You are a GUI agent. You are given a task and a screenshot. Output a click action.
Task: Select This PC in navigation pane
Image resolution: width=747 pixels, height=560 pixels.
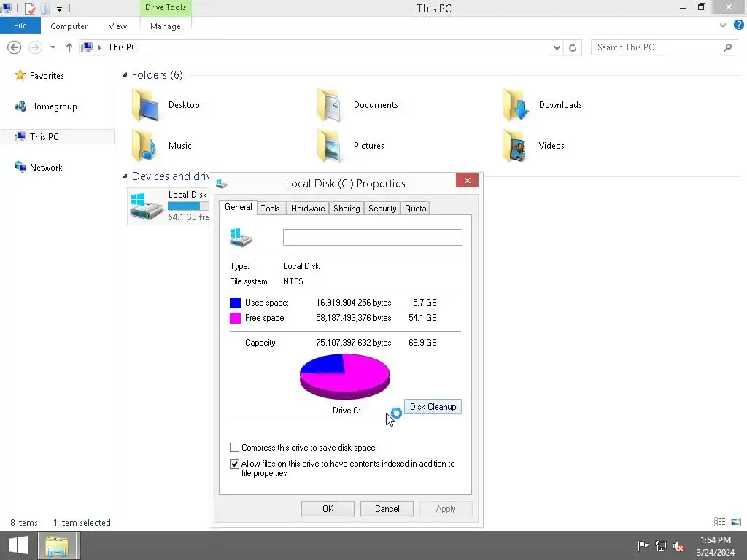pos(58,136)
